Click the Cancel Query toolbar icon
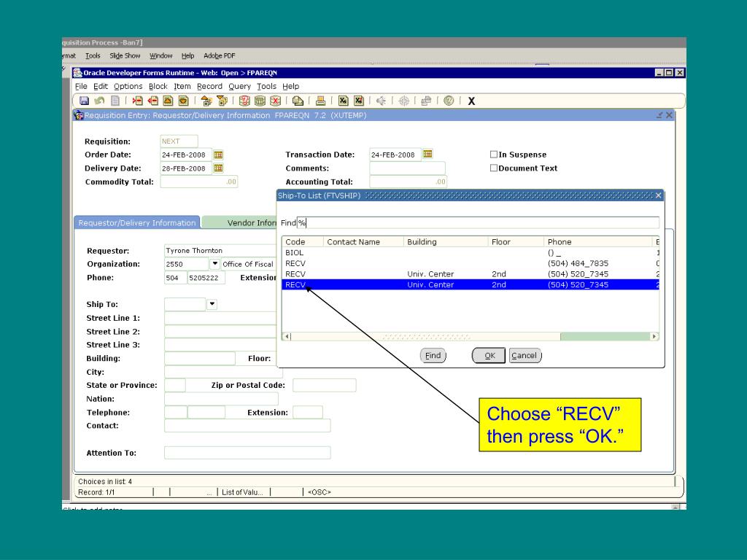747x560 pixels. (275, 101)
